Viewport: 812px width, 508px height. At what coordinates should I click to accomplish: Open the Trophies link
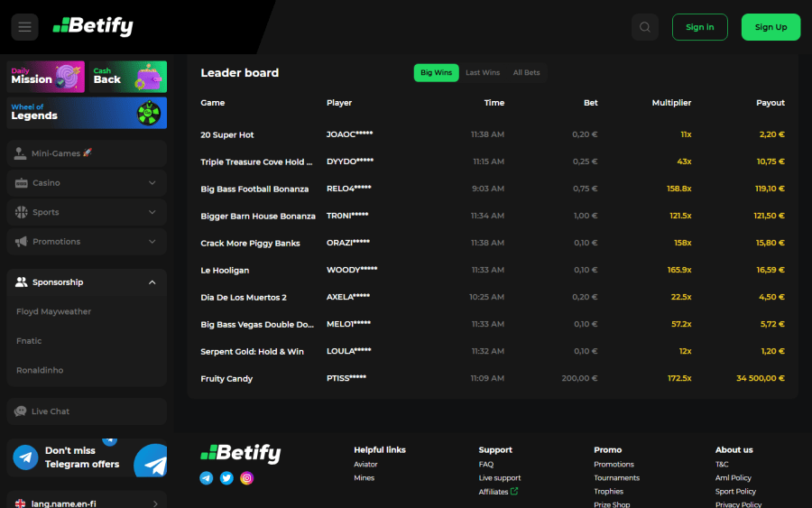[608, 492]
